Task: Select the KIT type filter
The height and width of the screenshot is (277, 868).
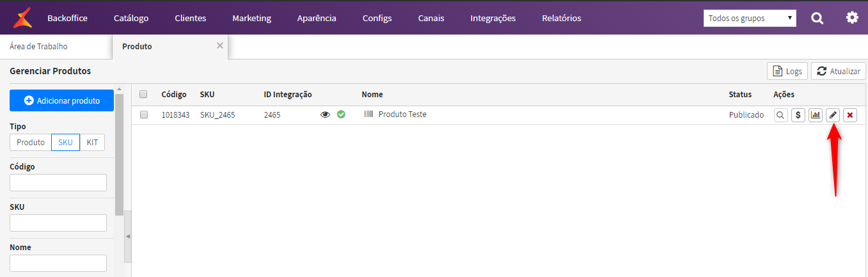Action: [x=92, y=142]
